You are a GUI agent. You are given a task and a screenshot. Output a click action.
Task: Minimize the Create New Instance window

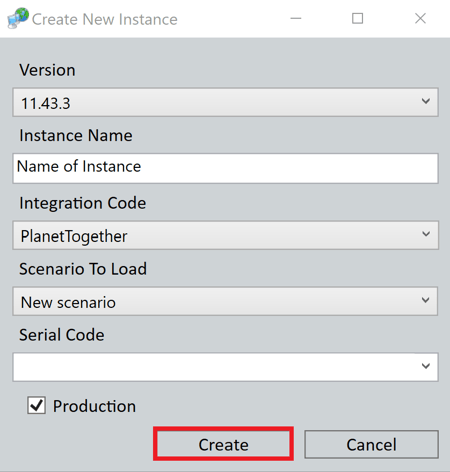coord(296,18)
